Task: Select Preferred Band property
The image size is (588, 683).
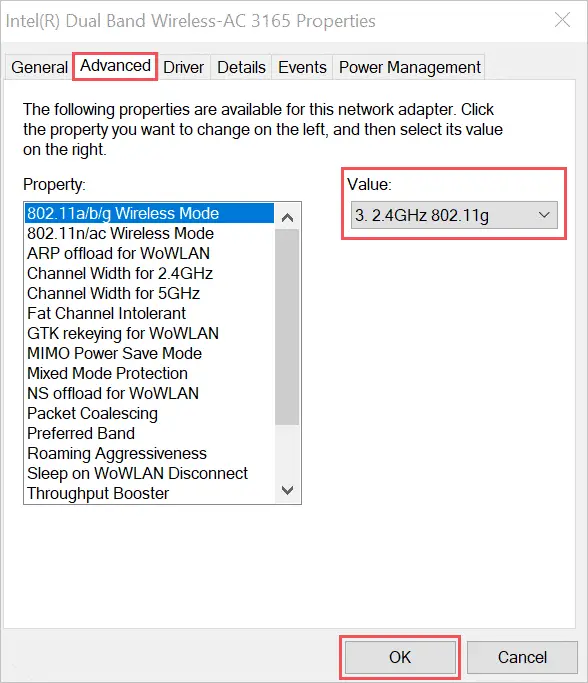Action: point(149,434)
